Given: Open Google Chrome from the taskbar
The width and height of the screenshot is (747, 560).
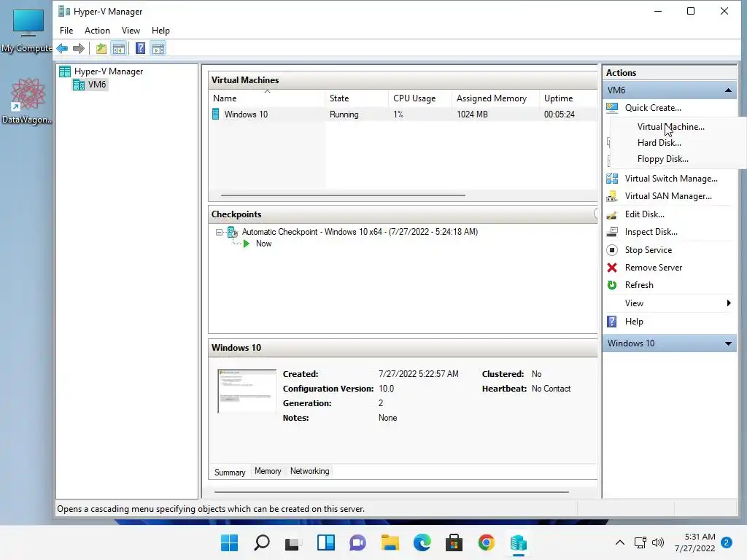Looking at the screenshot, I should [486, 542].
